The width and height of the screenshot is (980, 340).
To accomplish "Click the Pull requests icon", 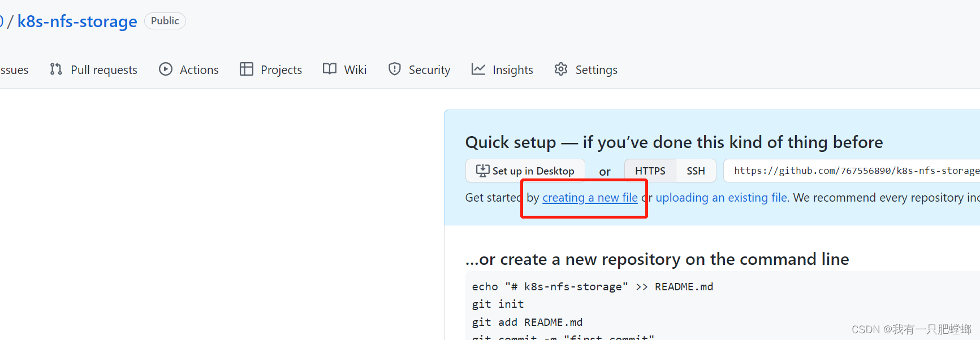I will click(x=56, y=69).
